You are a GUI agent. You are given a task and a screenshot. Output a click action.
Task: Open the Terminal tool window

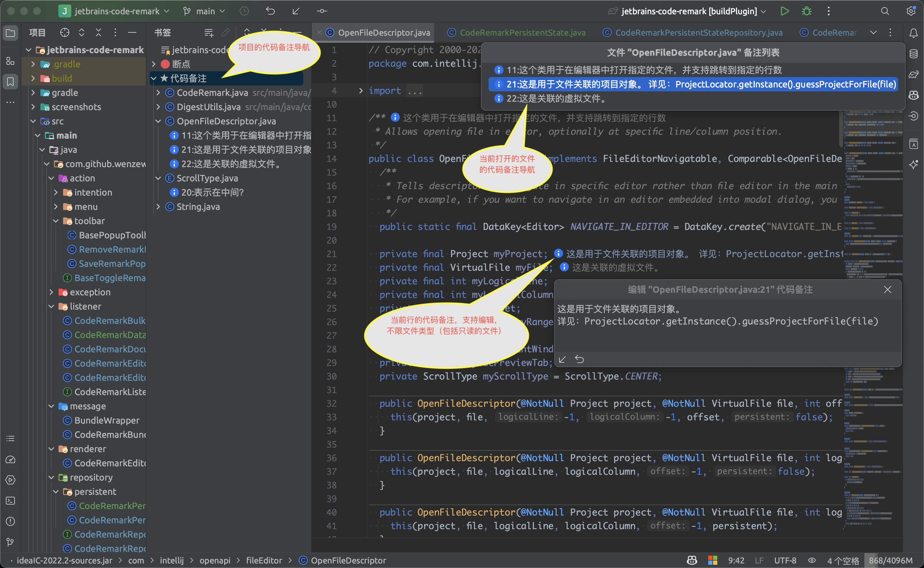(x=10, y=501)
